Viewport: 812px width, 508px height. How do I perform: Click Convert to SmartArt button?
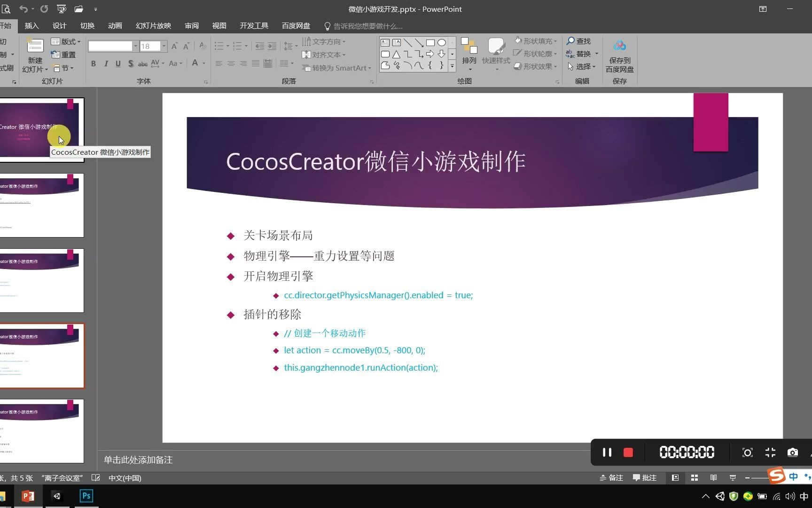(x=337, y=68)
